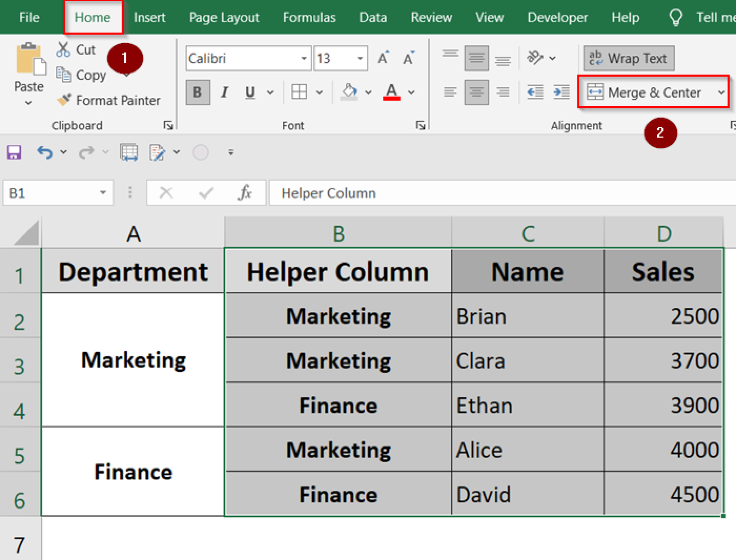Screen dimensions: 736x560
Task: Expand the Merge & Center dropdown arrow
Action: tap(721, 92)
